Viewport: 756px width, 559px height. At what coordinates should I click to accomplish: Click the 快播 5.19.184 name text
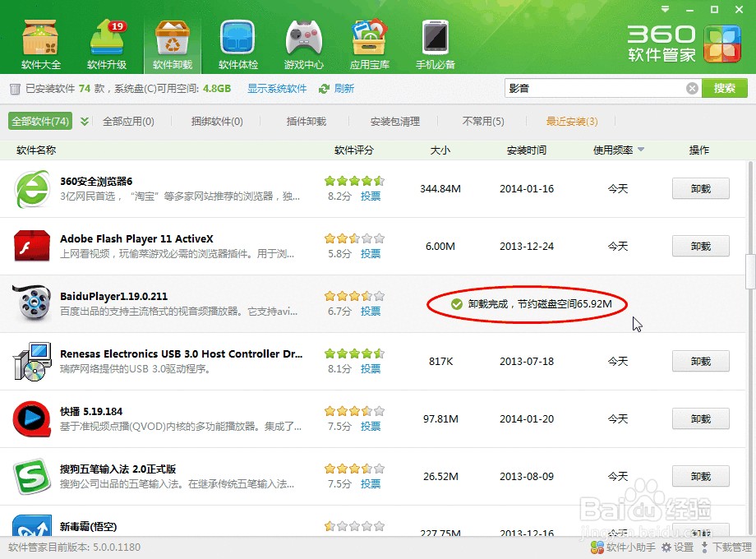pos(91,411)
